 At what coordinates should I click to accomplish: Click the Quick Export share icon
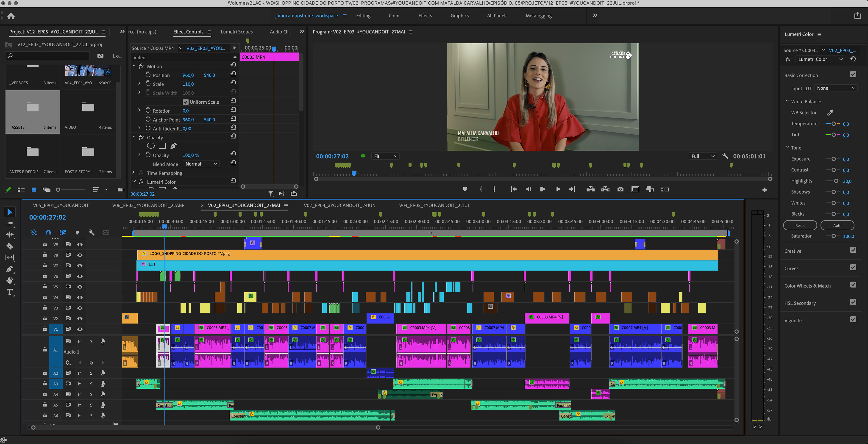[858, 16]
